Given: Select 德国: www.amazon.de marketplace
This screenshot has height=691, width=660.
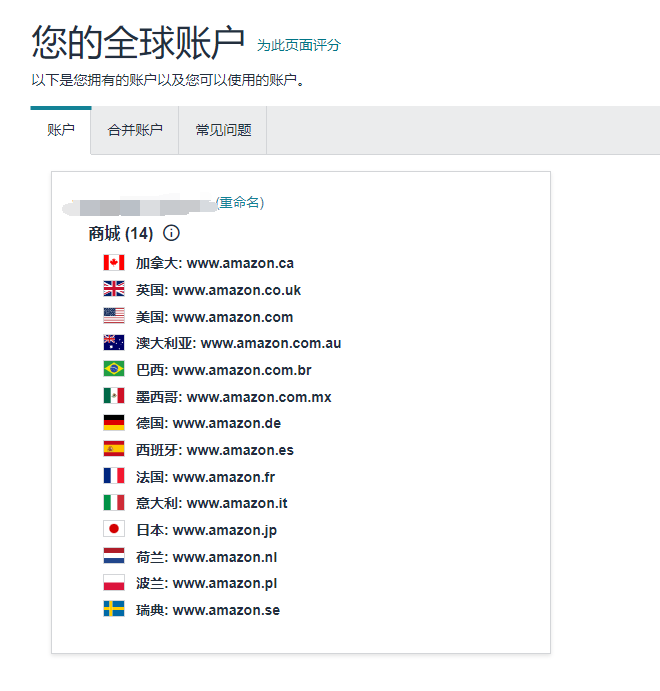Looking at the screenshot, I should tap(208, 423).
